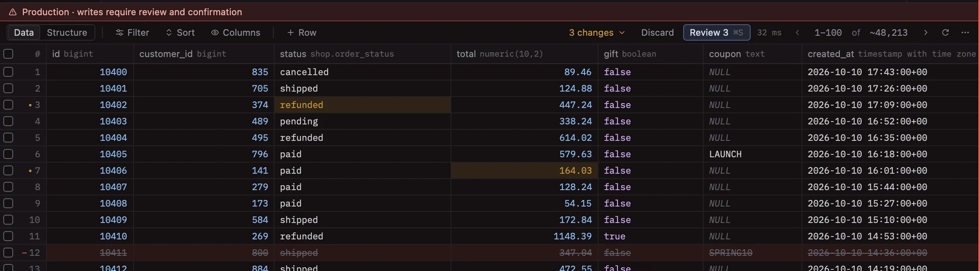Image resolution: width=980 pixels, height=271 pixels.
Task: Click the id bigint column header
Action: tap(90, 54)
